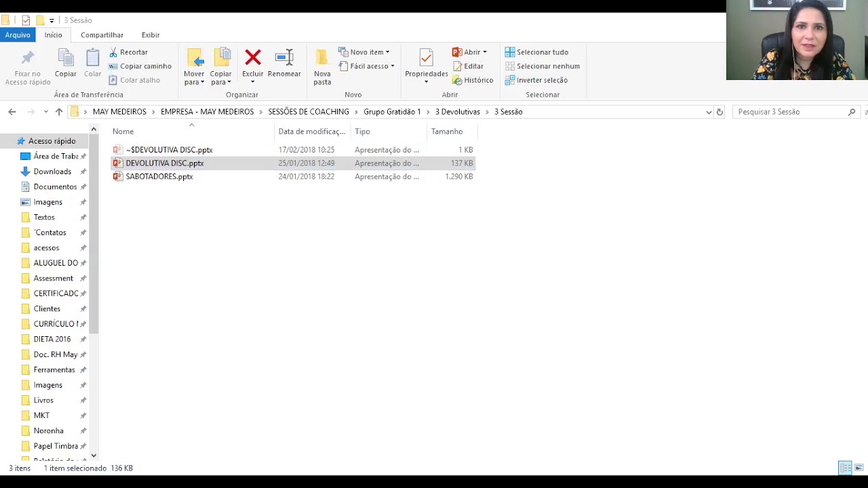The image size is (868, 488).
Task: Go up one folder level arrow
Action: click(x=59, y=112)
